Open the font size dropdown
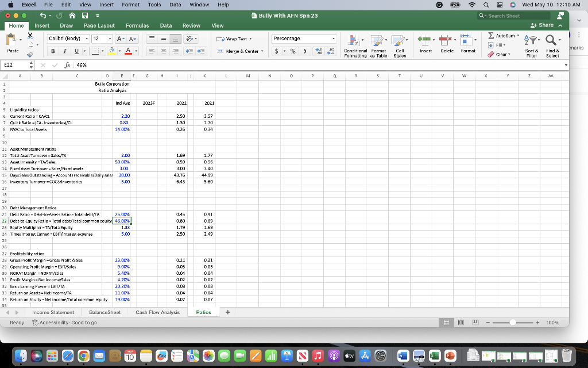 tap(110, 39)
